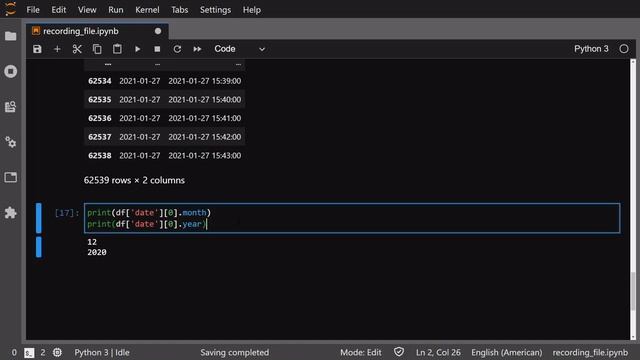The height and width of the screenshot is (360, 640).
Task: Click the output value 2020
Action: [x=97, y=252]
